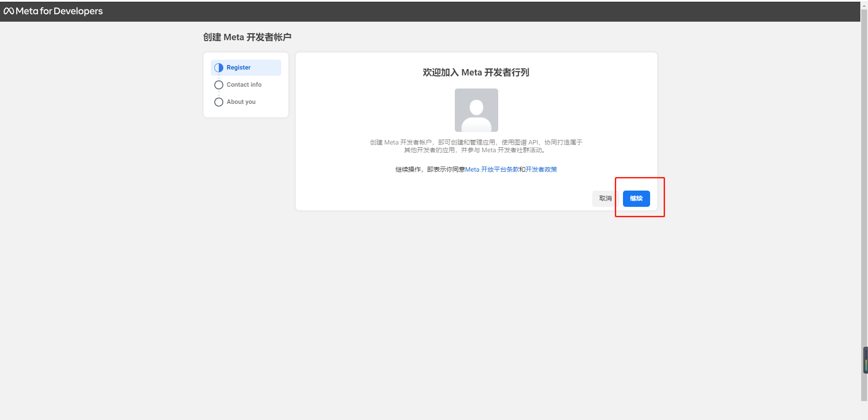
Task: Open the Meta 开放平台条款 link
Action: (x=492, y=169)
